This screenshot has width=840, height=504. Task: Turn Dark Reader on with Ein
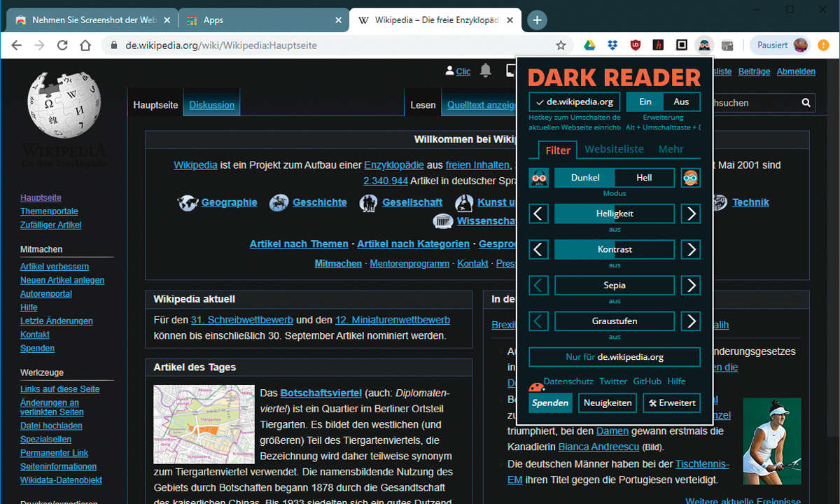tap(645, 101)
